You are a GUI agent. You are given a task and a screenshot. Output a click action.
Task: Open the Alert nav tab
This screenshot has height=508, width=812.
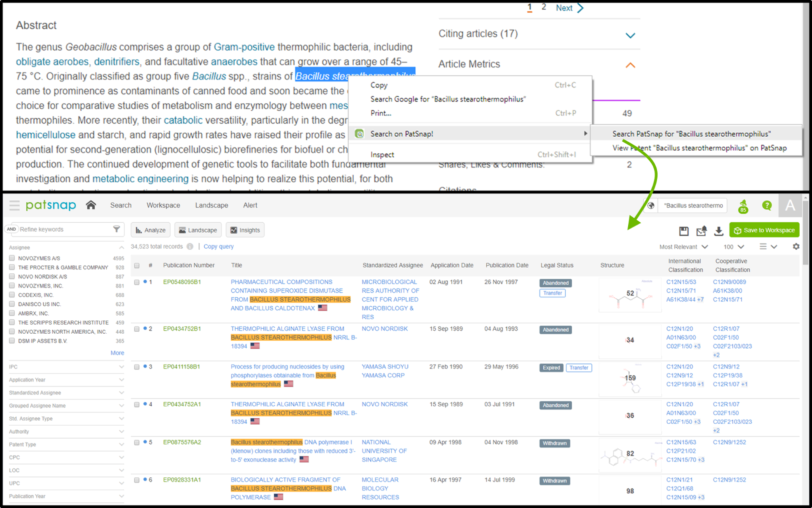coord(250,205)
